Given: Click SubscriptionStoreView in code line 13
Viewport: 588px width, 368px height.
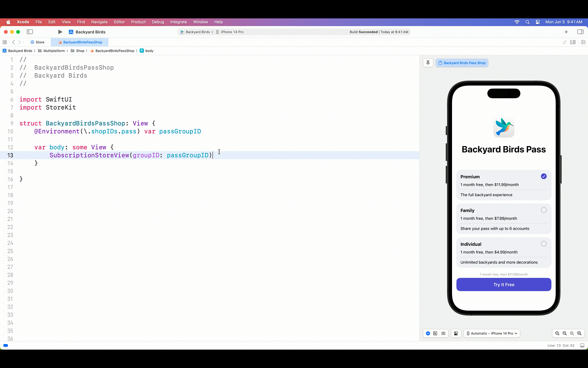Looking at the screenshot, I should (x=89, y=155).
